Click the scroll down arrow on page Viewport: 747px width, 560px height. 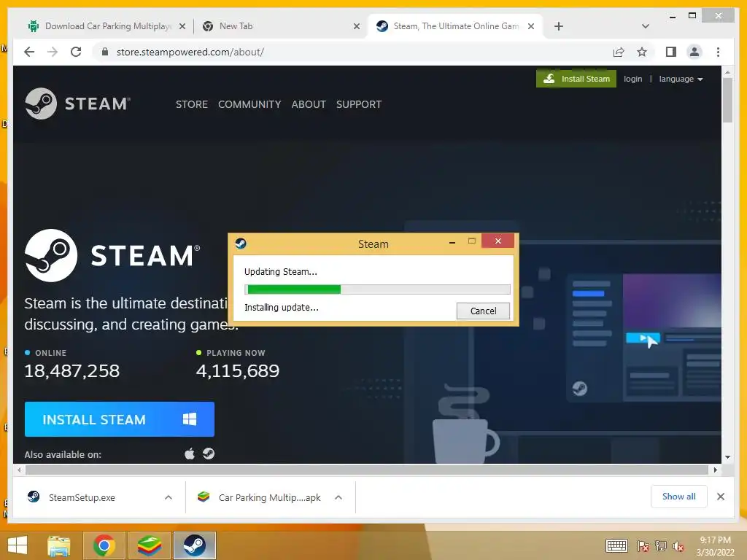tap(727, 457)
